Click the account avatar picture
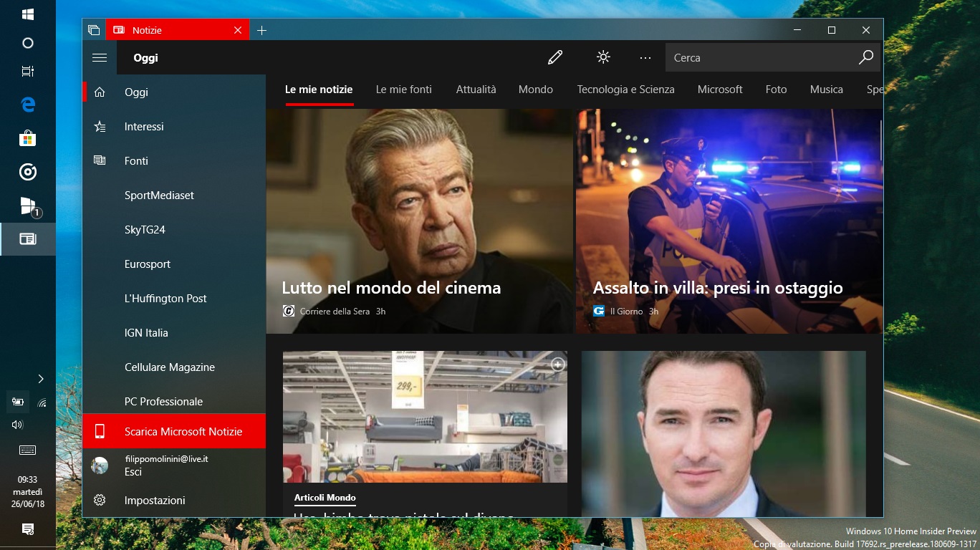The height and width of the screenshot is (550, 980). point(100,465)
